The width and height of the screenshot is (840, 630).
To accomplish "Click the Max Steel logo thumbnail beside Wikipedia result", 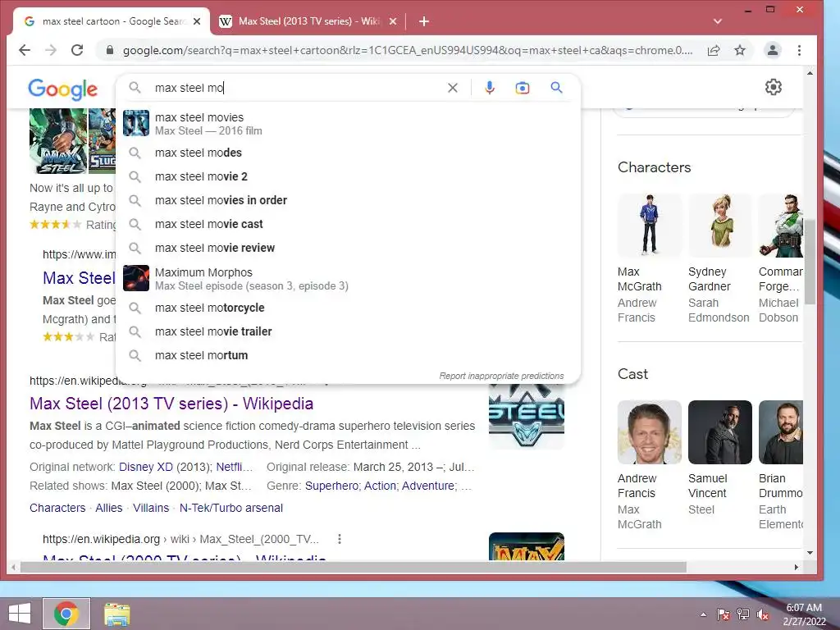I will [527, 416].
